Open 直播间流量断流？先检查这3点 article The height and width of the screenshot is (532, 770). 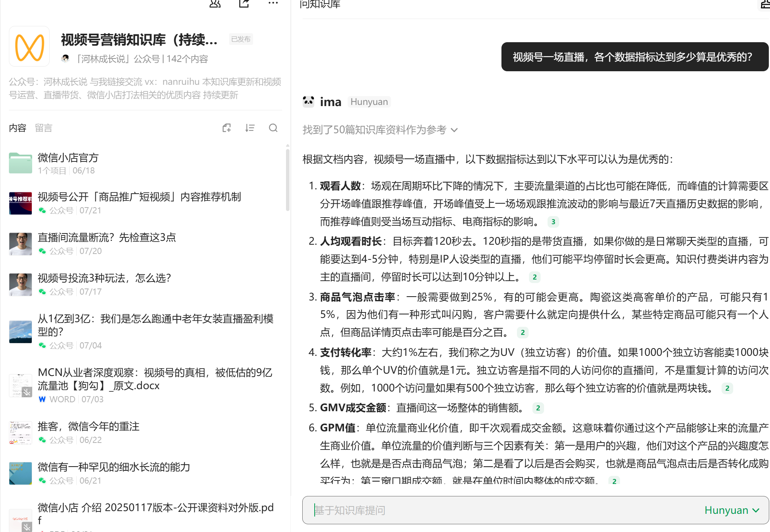pyautogui.click(x=107, y=237)
